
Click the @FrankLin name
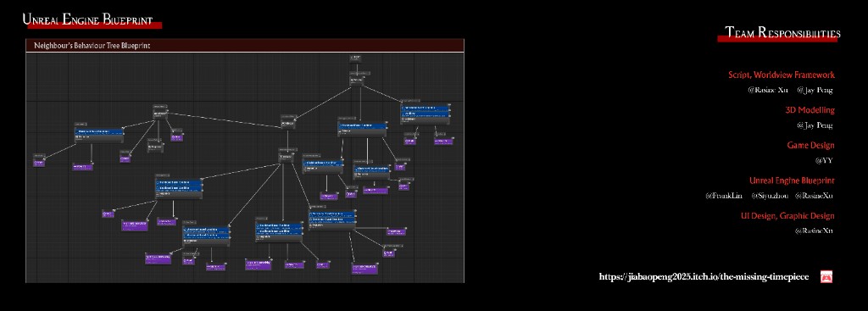(x=724, y=196)
